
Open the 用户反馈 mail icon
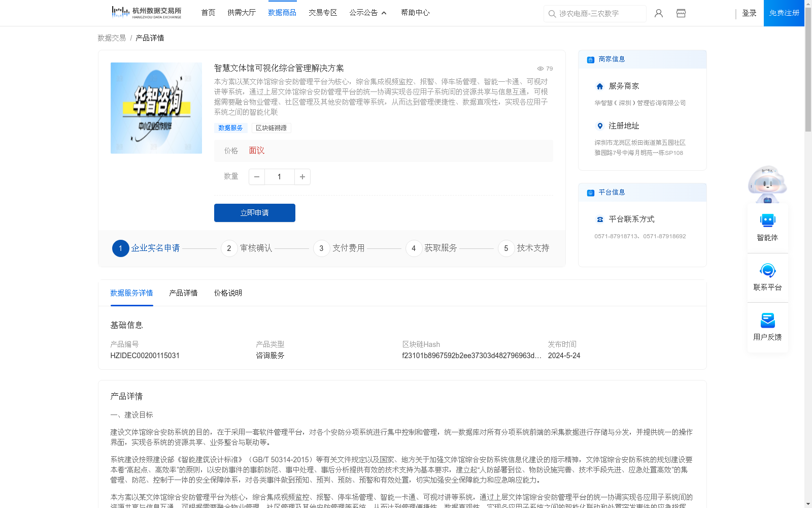tap(767, 320)
